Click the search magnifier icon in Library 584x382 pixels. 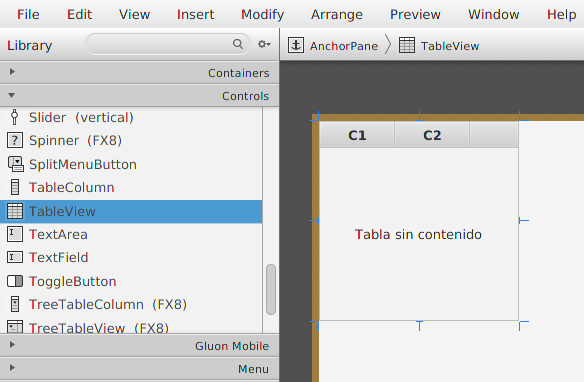coord(238,44)
